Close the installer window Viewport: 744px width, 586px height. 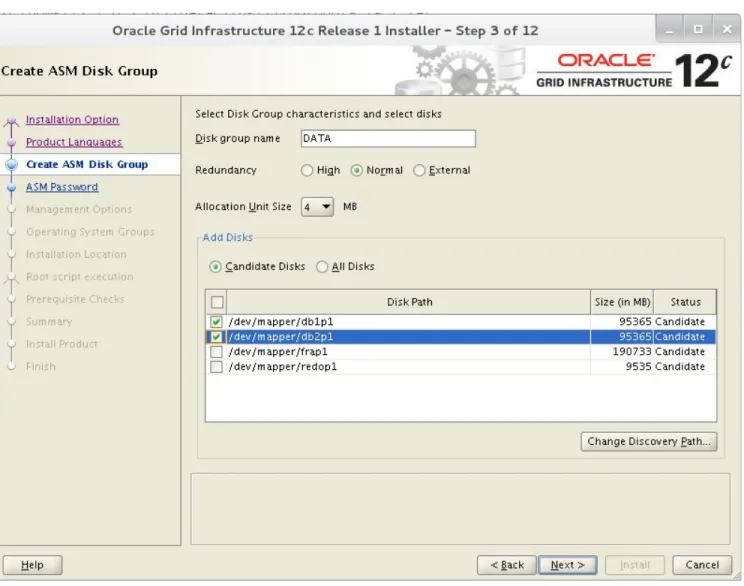pos(726,29)
